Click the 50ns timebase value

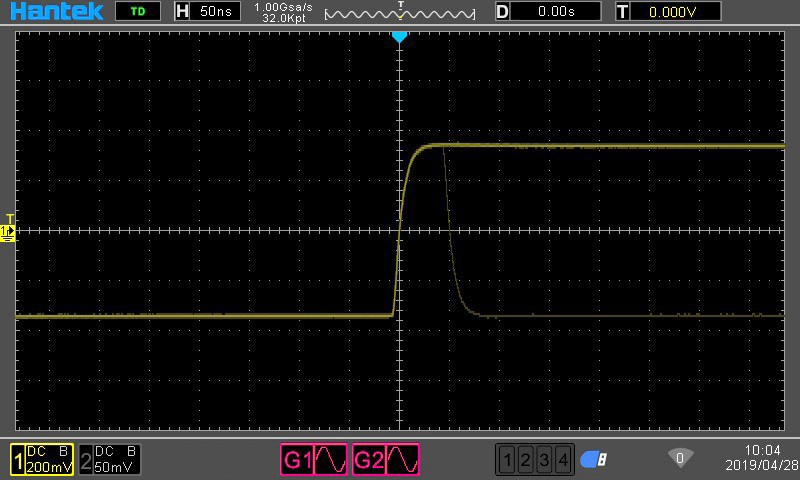click(x=215, y=11)
